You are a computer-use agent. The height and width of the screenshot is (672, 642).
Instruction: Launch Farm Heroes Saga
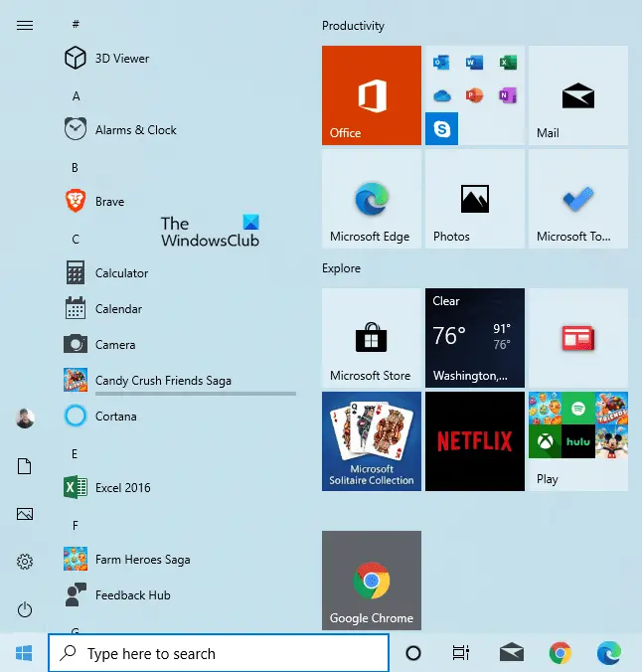tap(179, 559)
